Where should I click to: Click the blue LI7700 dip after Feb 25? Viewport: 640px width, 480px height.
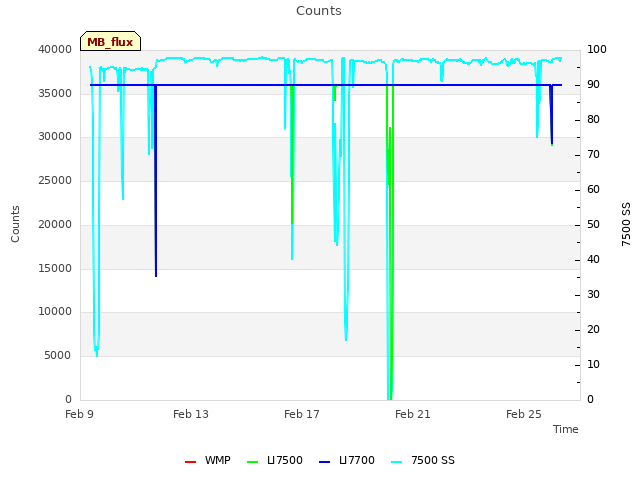point(551,116)
